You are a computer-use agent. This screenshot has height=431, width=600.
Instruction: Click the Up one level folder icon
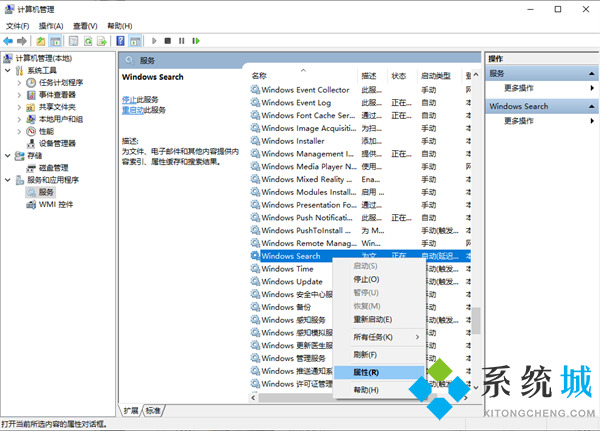pos(41,41)
